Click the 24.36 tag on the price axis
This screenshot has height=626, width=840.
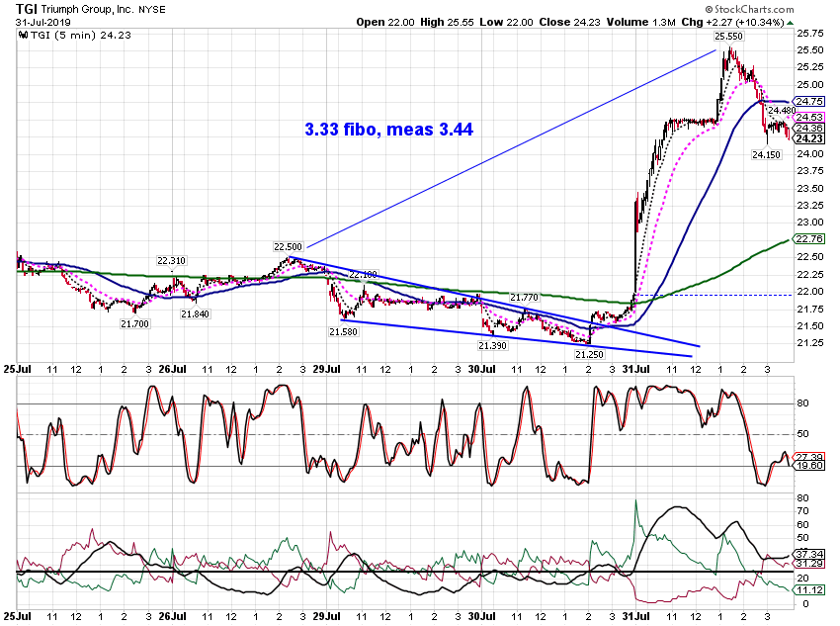click(x=809, y=129)
